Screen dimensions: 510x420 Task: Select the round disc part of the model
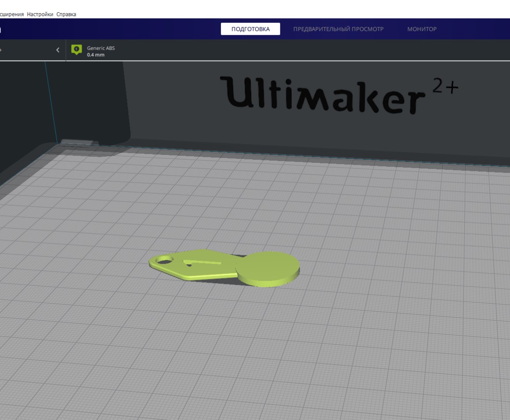click(268, 269)
